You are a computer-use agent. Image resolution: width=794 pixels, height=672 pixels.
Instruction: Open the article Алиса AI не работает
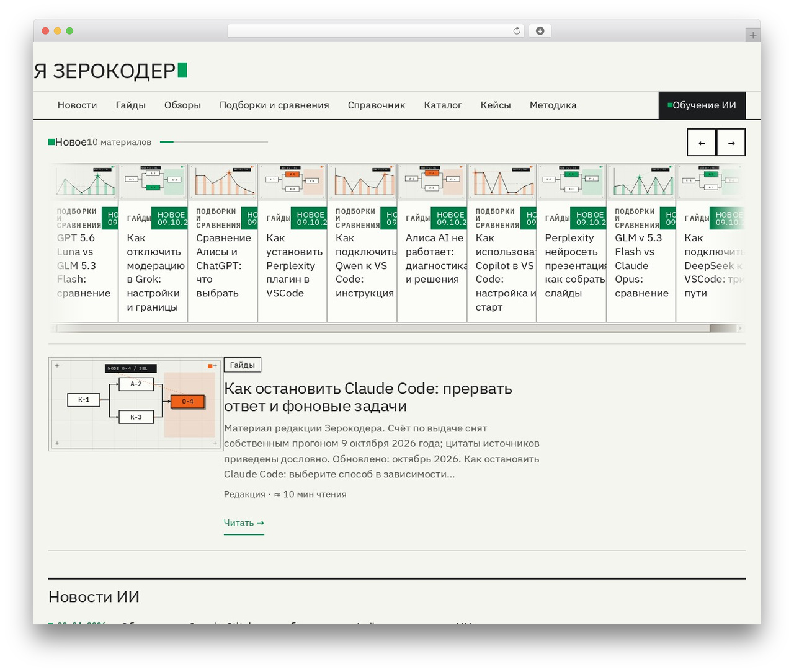click(x=436, y=259)
